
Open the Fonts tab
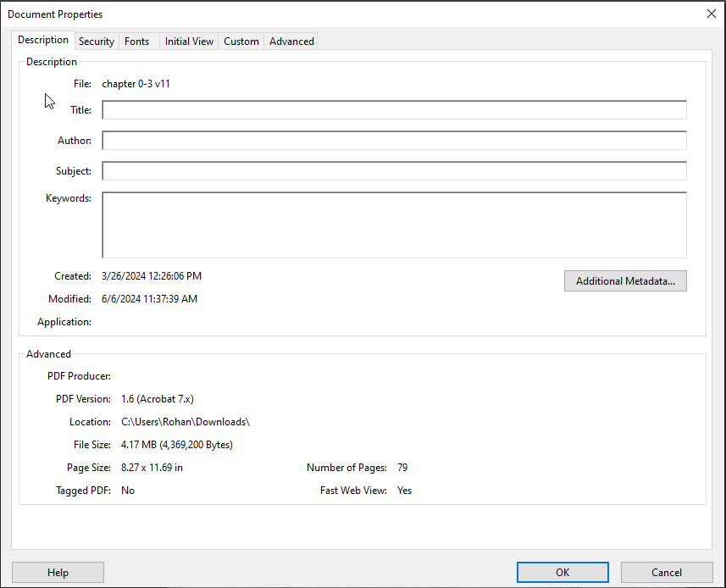click(136, 42)
